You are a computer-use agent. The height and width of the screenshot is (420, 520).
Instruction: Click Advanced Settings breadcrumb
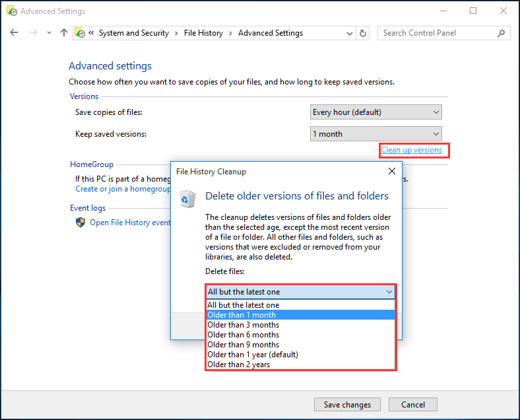[x=271, y=33]
